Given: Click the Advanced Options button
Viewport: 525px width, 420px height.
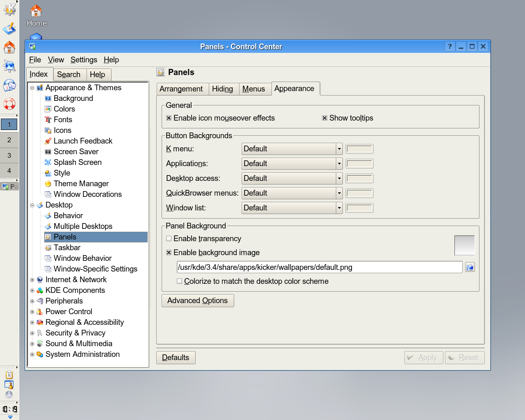Looking at the screenshot, I should pos(198,301).
